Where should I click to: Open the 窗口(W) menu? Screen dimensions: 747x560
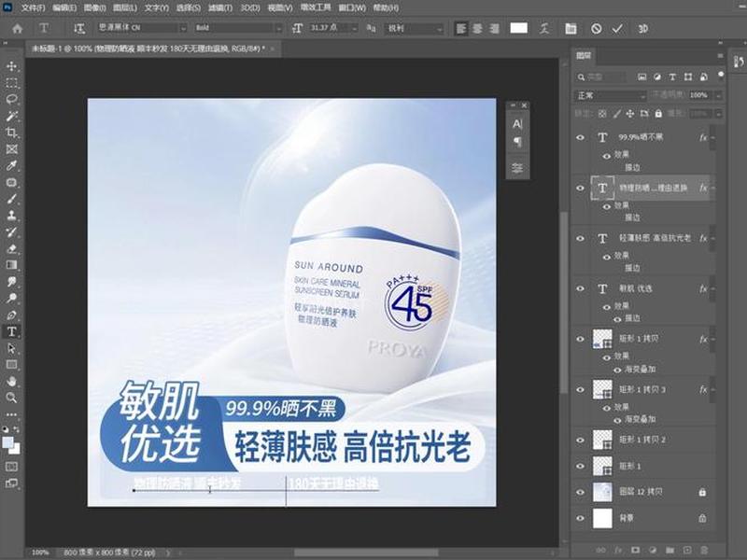(352, 7)
